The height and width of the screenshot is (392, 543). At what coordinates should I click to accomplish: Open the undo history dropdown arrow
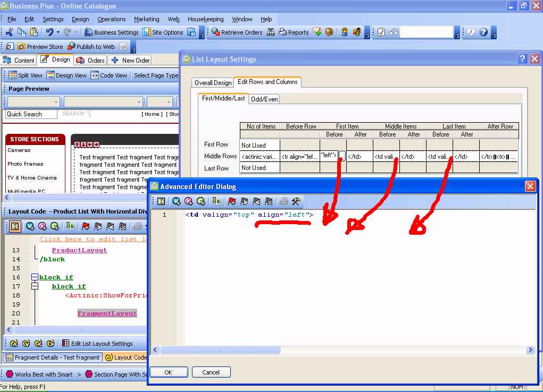click(x=58, y=32)
